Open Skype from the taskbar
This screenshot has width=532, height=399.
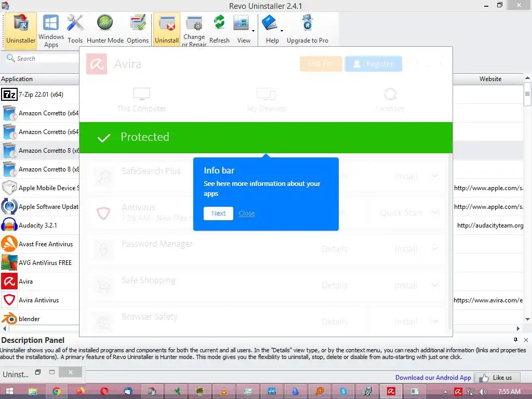(343, 391)
